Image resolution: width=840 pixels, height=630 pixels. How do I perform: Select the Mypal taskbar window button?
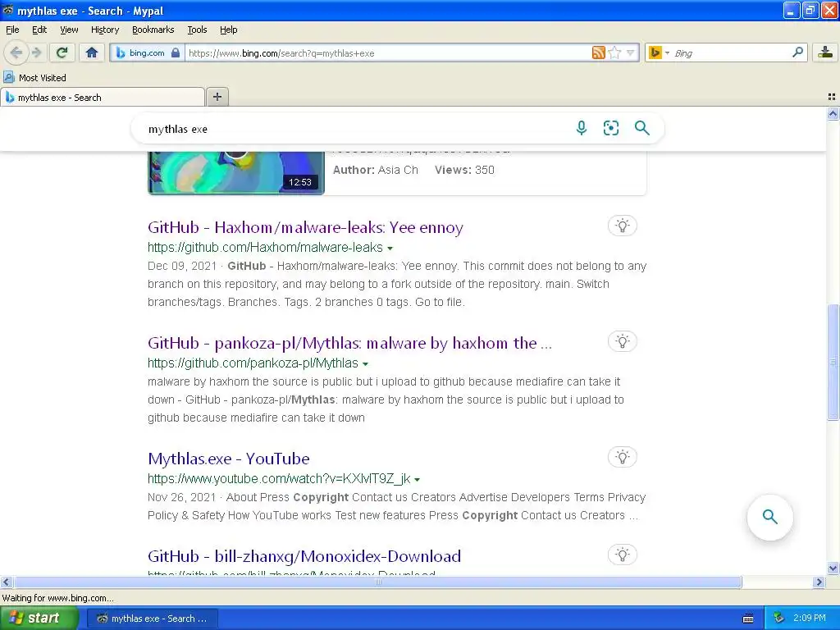(x=152, y=619)
